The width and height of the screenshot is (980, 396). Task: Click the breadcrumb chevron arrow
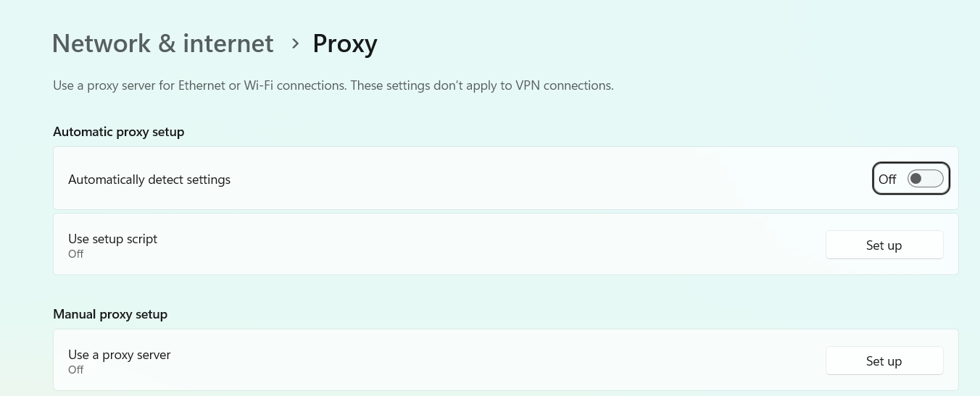295,43
